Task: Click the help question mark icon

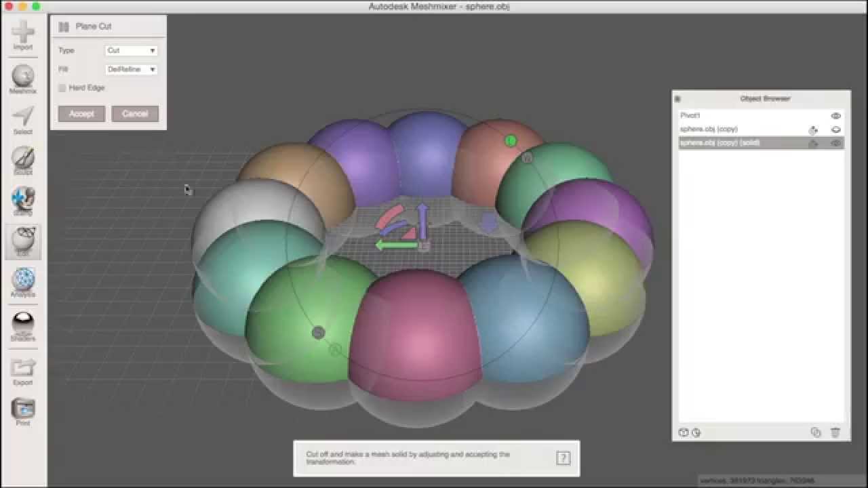Action: pos(563,458)
